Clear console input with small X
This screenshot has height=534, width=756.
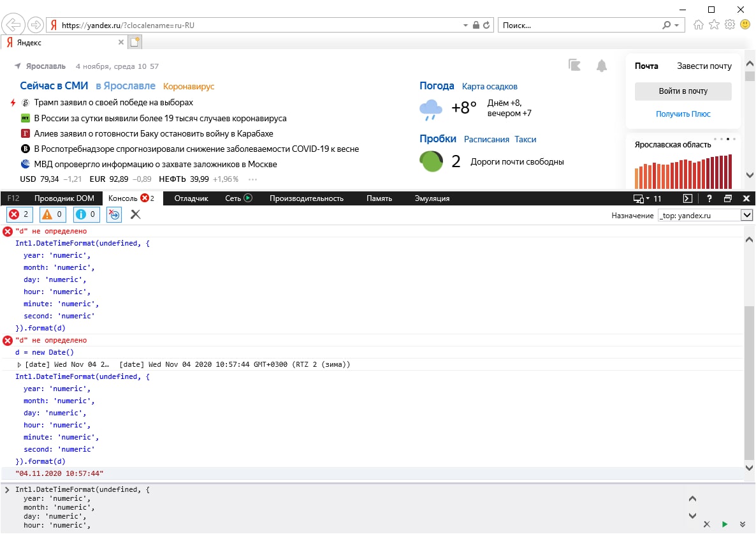coord(707,524)
